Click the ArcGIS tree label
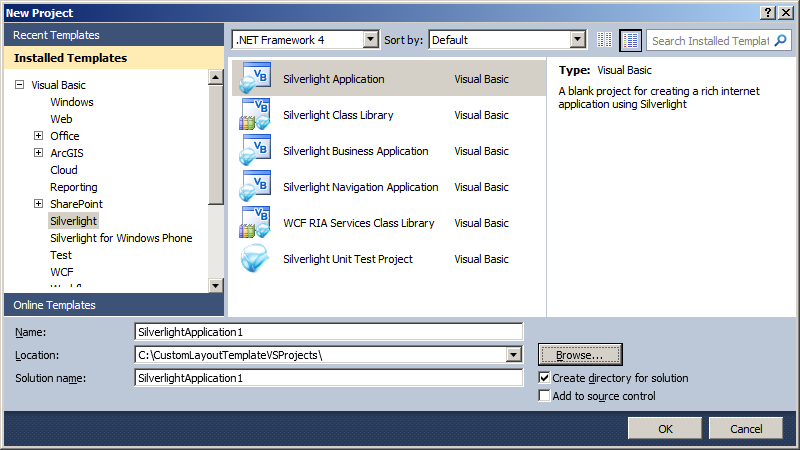Screen dimensions: 800x450 (x=67, y=153)
